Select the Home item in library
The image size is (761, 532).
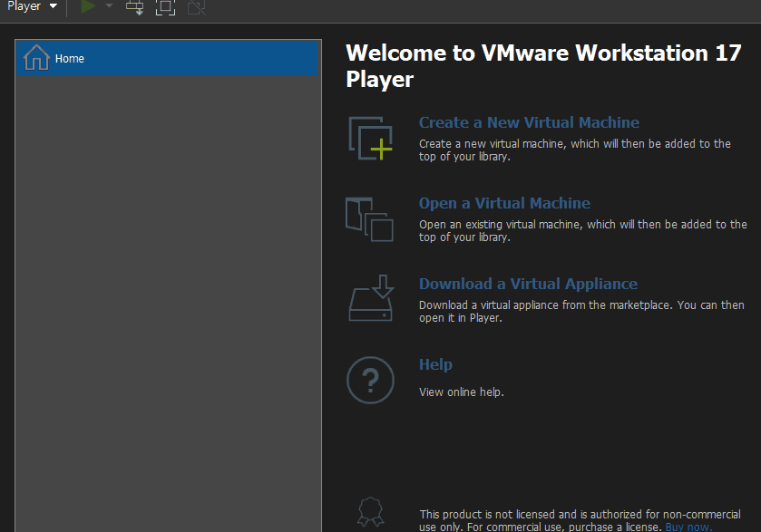tap(167, 58)
